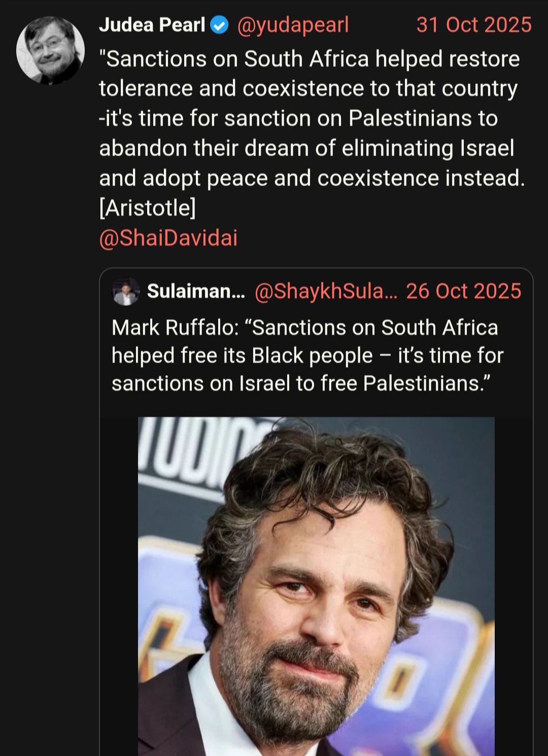
Task: Click the "abandon their dream of eliminating Israel" line
Action: pyautogui.click(x=306, y=148)
